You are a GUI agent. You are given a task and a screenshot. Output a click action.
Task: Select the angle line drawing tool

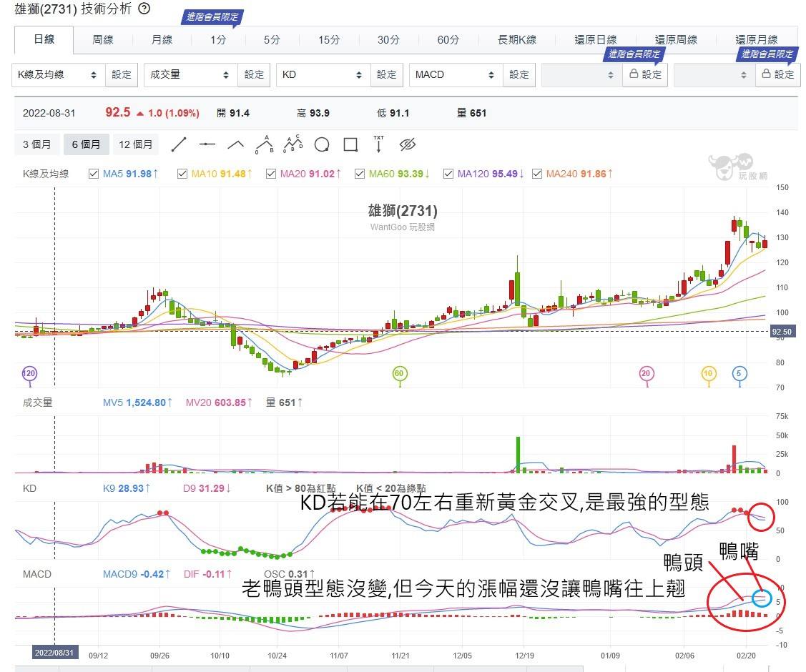point(236,145)
